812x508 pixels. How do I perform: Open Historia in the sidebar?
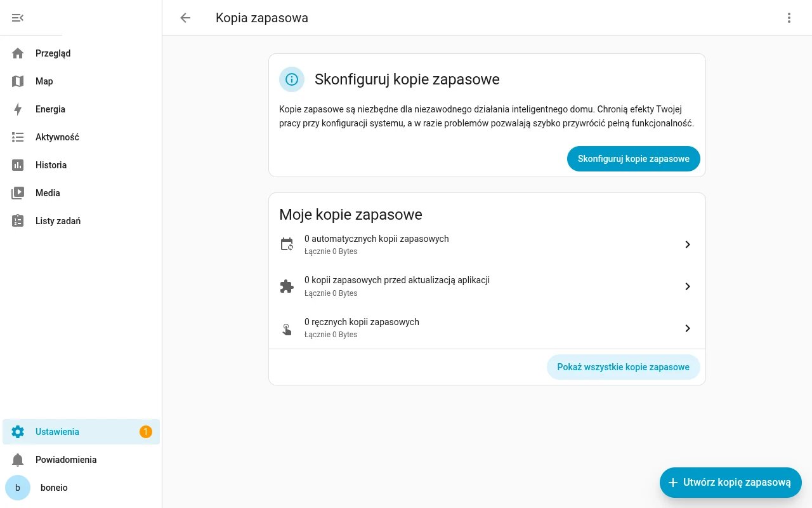(81, 165)
